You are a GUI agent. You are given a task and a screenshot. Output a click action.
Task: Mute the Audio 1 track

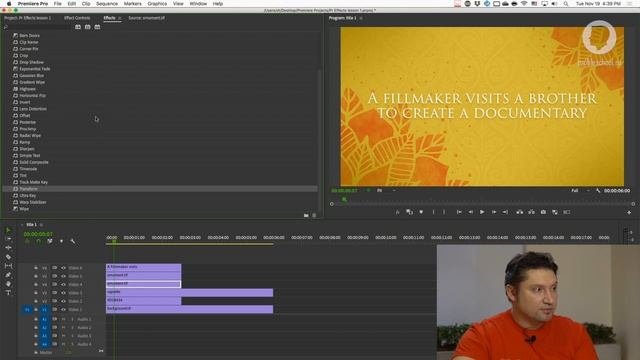click(x=63, y=319)
